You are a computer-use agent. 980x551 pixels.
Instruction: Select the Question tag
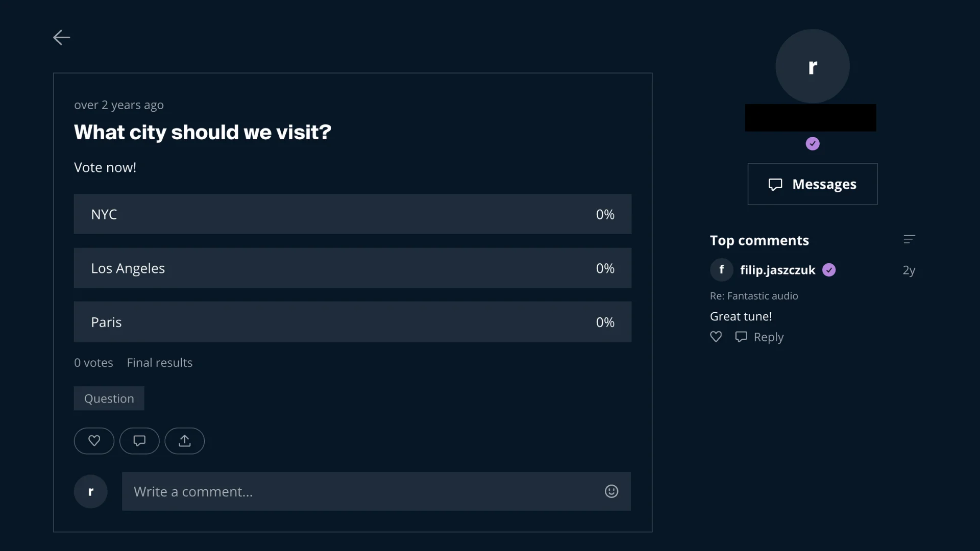coord(109,398)
